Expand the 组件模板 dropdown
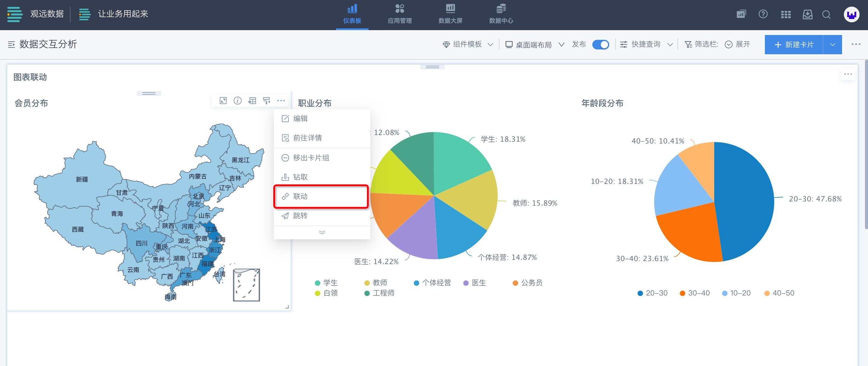Viewport: 868px width, 366px height. click(468, 44)
